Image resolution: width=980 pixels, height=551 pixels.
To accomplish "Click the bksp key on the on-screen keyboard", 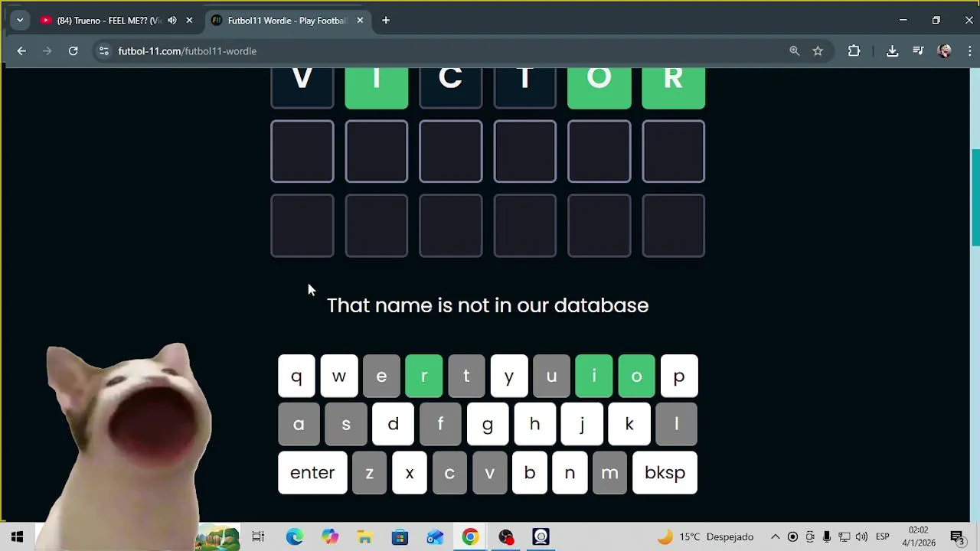I will 665,473.
